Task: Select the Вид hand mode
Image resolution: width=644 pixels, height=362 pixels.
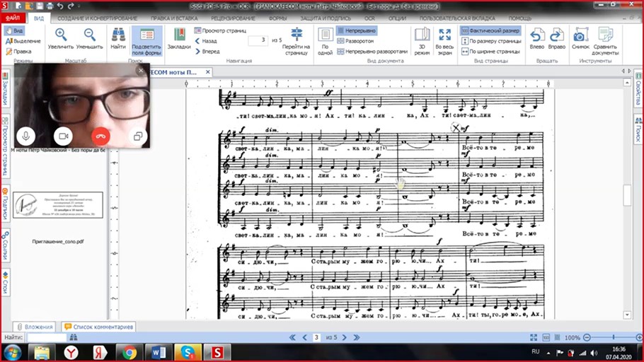Action: [14, 31]
